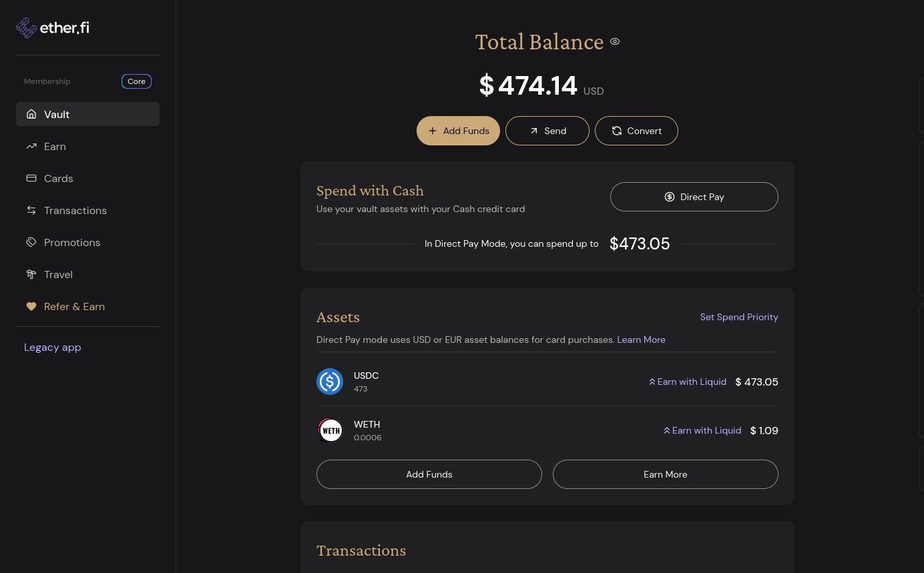Click the USDC quantity 473
924x573 pixels.
pyautogui.click(x=361, y=389)
